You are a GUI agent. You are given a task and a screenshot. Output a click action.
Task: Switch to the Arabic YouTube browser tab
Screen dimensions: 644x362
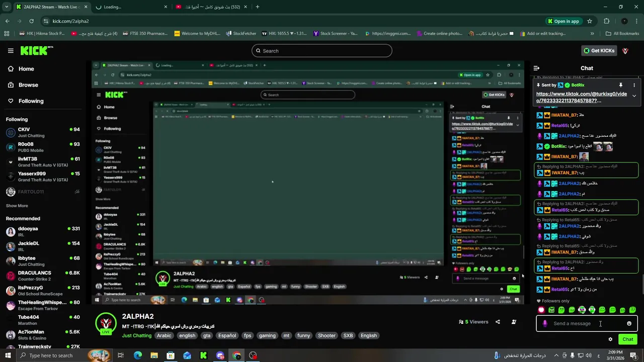(x=210, y=7)
